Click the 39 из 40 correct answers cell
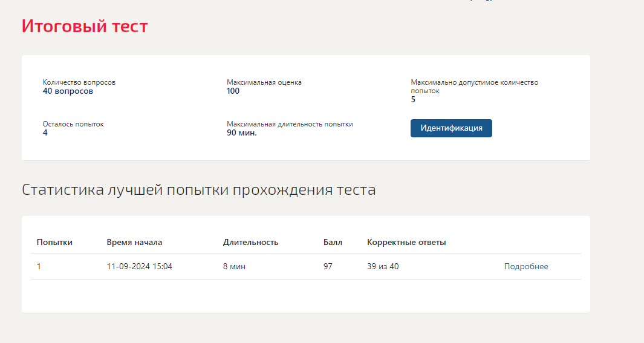The image size is (644, 343). (x=383, y=267)
